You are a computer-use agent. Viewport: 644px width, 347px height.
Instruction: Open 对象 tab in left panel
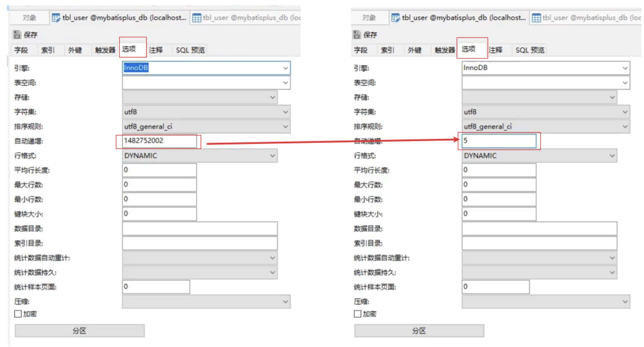29,18
